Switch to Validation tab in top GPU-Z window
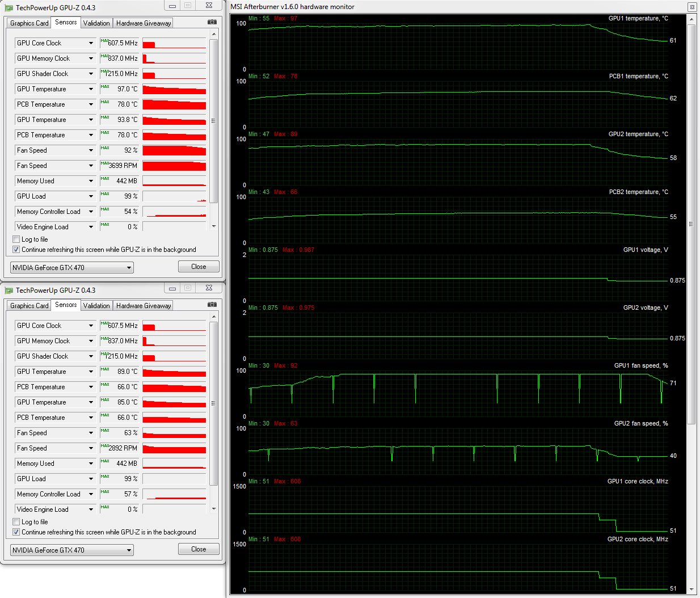Viewport: 700px width, 598px height. pyautogui.click(x=96, y=23)
